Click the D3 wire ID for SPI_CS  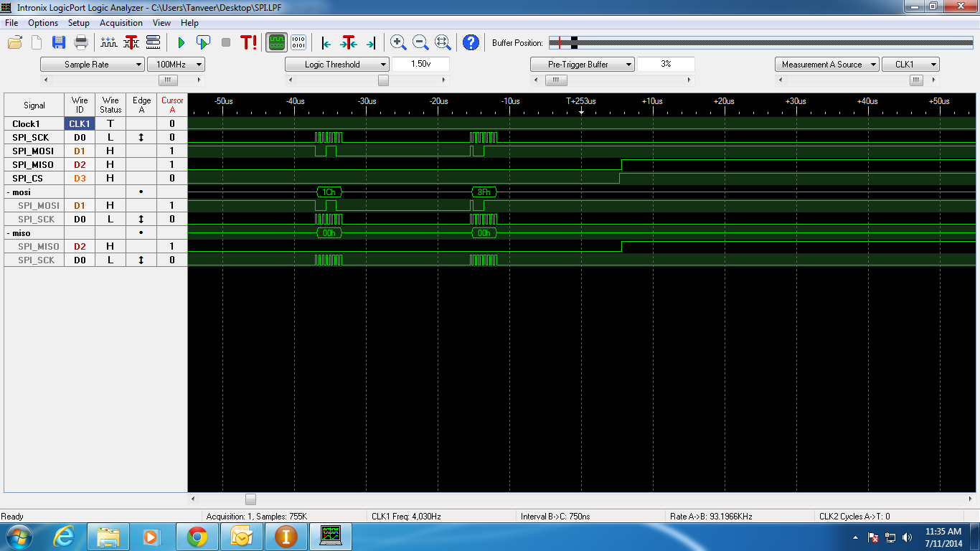79,178
